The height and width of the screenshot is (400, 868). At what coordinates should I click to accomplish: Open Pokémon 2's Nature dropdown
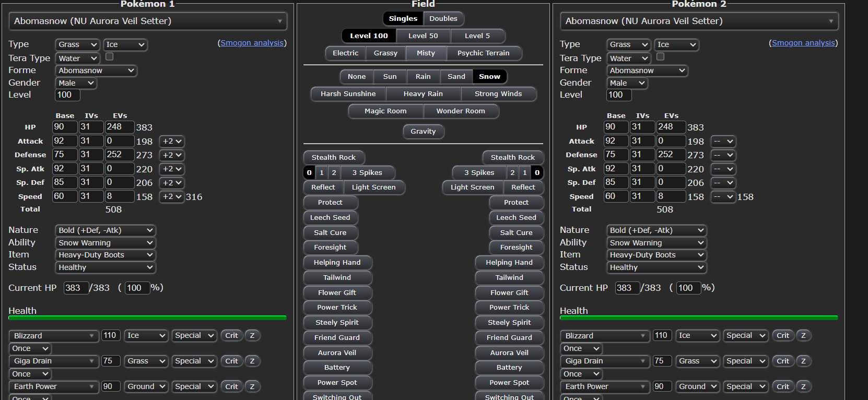pos(656,230)
